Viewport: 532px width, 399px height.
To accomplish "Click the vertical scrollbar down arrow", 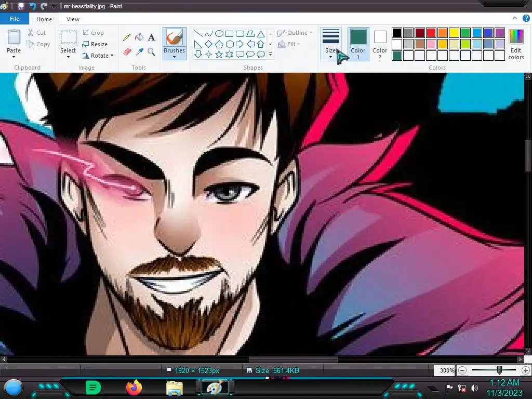I will click(528, 352).
